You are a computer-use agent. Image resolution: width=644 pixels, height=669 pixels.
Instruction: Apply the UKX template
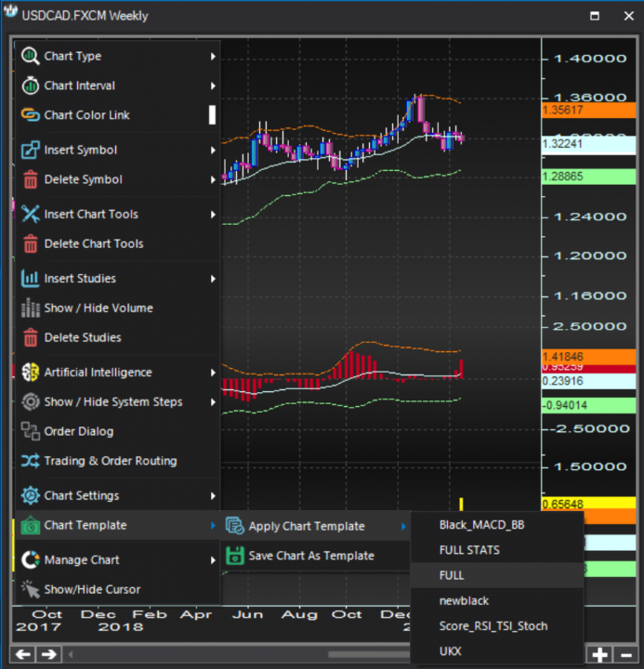coord(497,651)
